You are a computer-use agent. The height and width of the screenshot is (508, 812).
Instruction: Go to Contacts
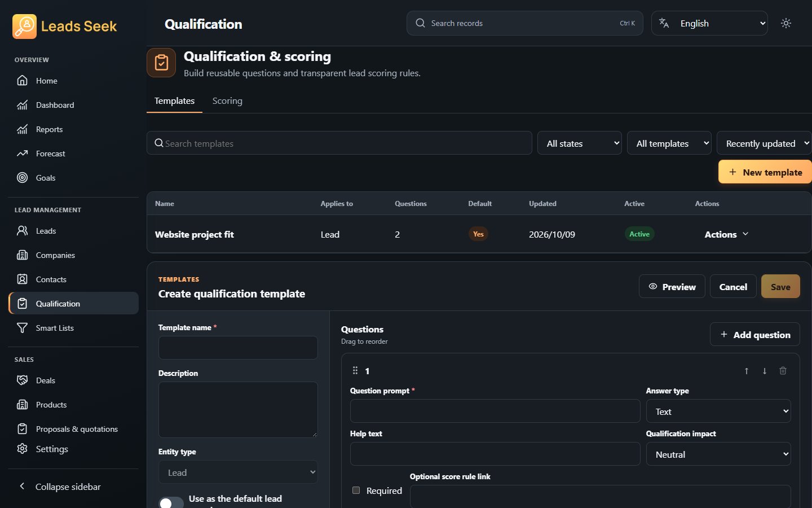point(73,279)
